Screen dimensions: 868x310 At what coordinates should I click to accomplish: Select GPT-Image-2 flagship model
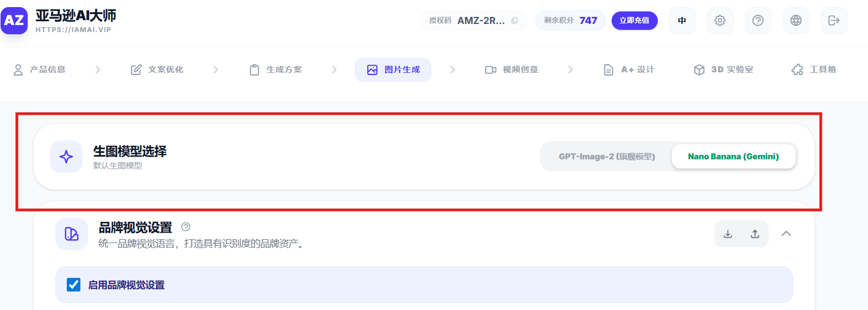pos(606,157)
